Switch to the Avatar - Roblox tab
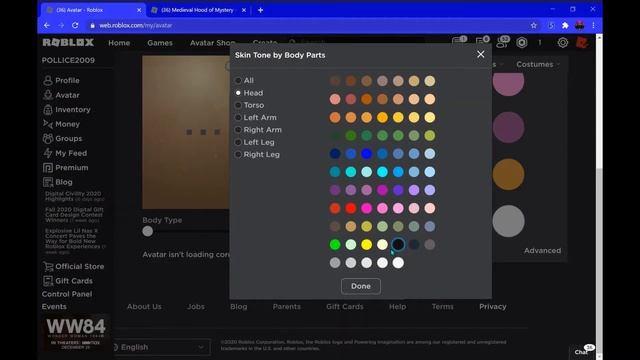 (93, 10)
